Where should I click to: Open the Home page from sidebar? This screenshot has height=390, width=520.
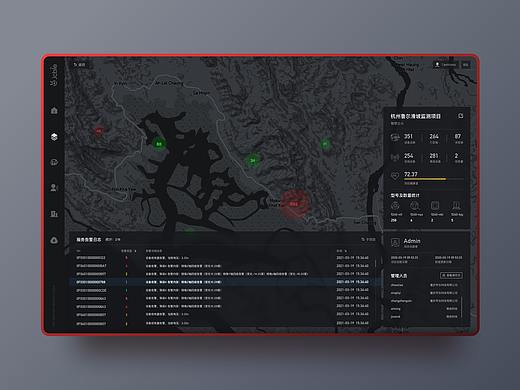tap(54, 110)
